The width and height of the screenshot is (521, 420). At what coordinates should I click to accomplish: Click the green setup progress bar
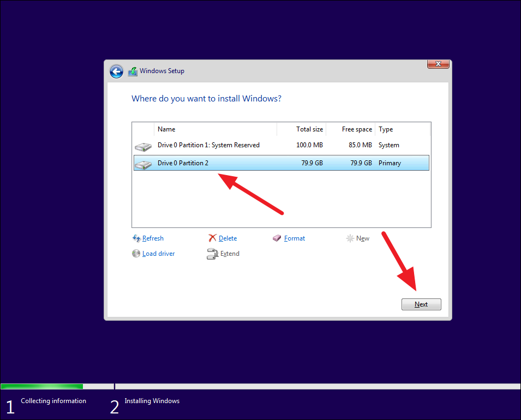point(42,386)
